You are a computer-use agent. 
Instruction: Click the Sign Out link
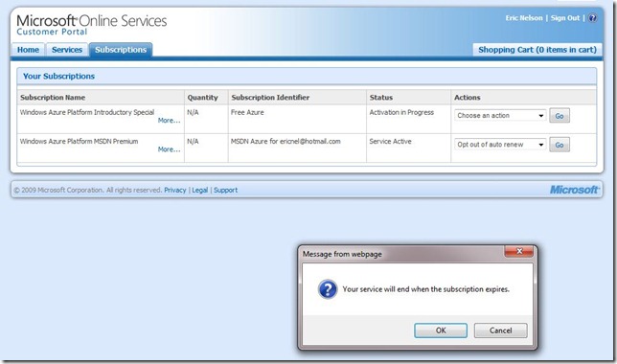(x=565, y=18)
